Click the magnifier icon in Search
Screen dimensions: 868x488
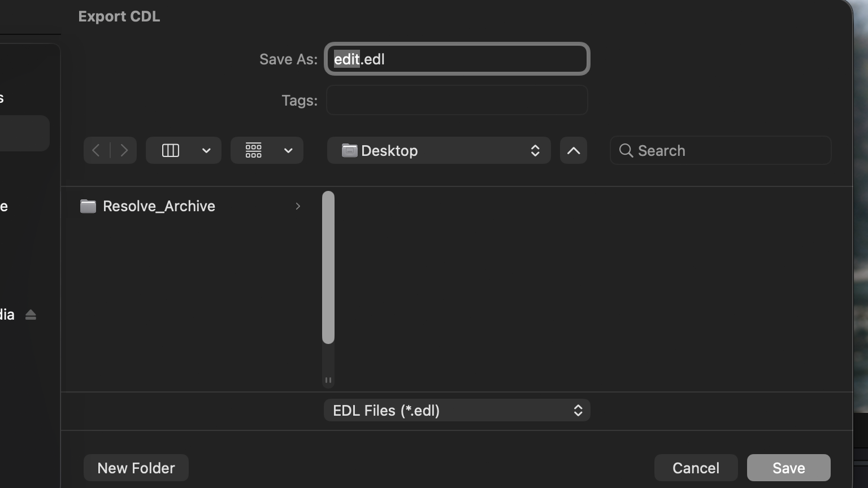pos(626,150)
